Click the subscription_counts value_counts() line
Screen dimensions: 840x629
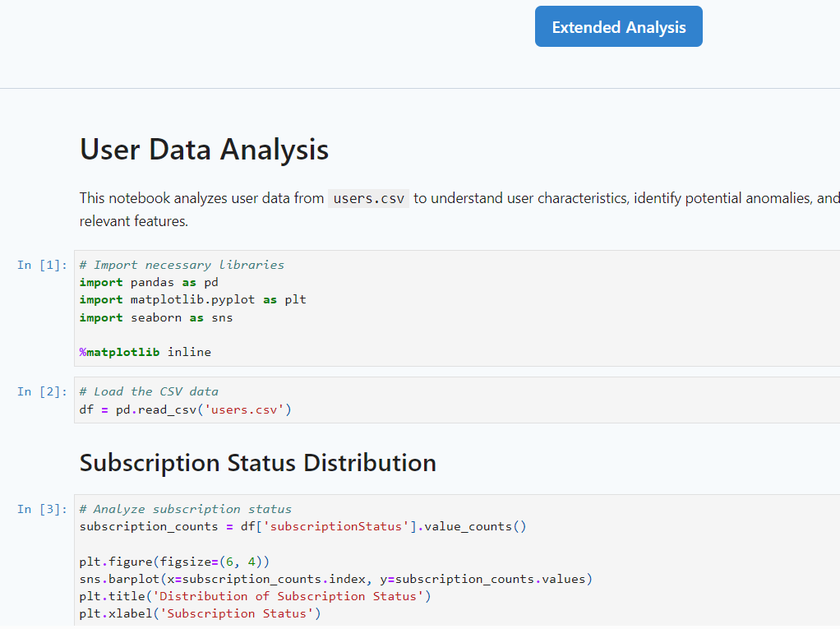(x=303, y=527)
